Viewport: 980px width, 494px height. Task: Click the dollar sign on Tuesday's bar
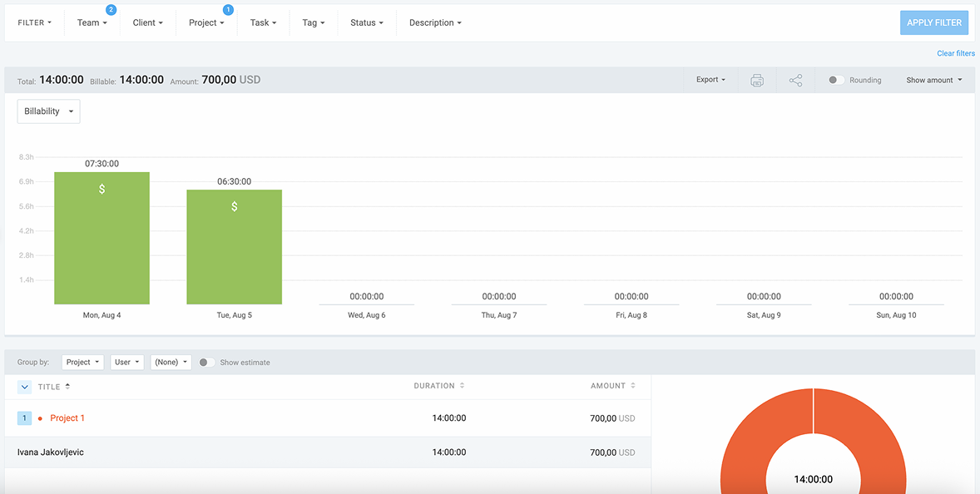pos(235,206)
